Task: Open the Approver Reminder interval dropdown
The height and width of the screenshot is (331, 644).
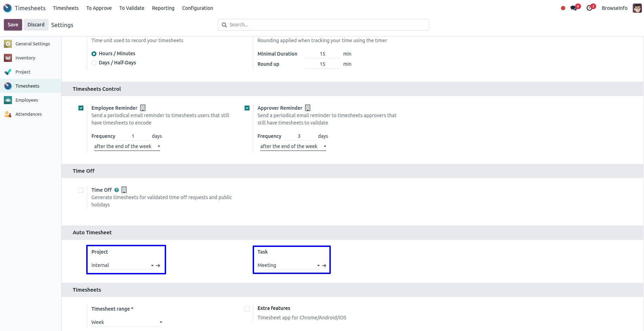Action: (x=293, y=146)
